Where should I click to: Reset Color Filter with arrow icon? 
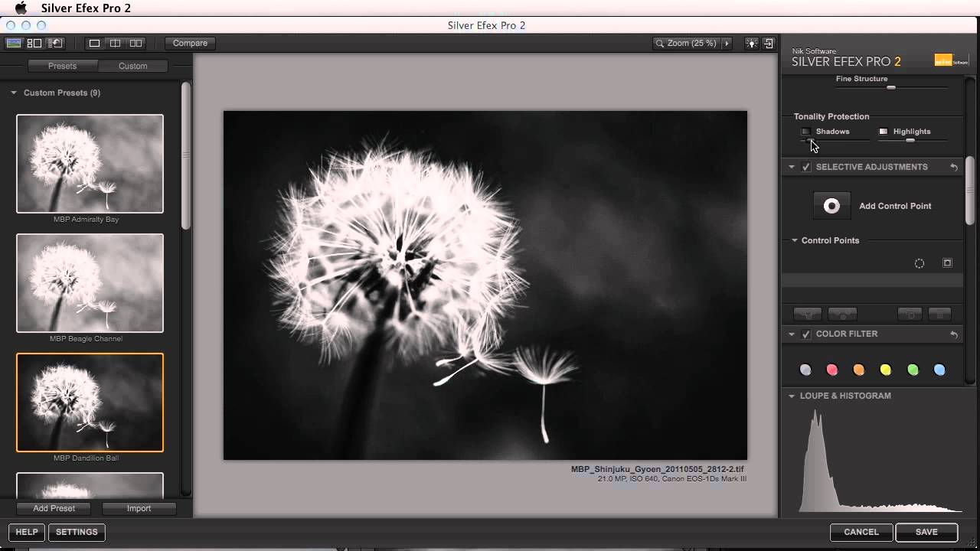[x=954, y=334]
